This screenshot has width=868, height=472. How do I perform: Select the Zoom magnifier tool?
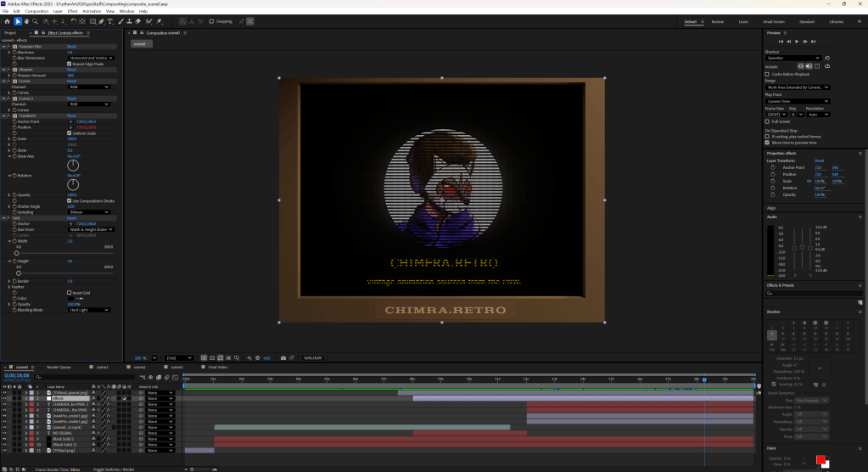click(x=35, y=21)
